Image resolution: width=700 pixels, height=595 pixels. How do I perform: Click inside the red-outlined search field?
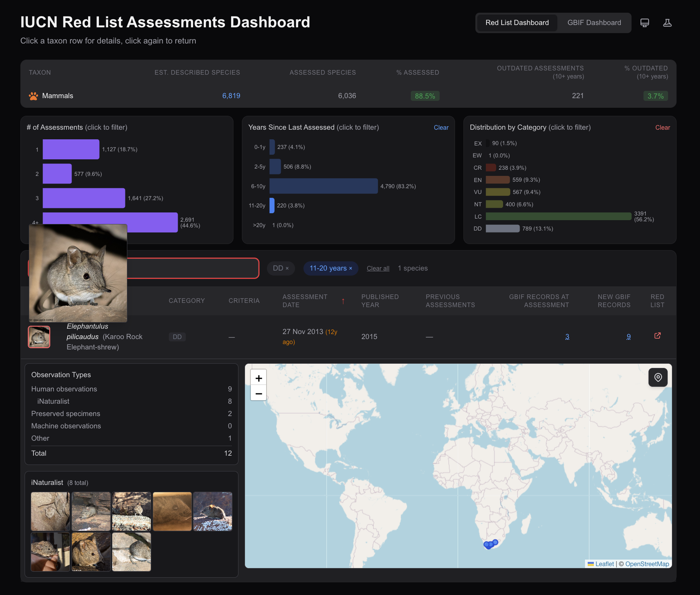[x=192, y=268]
